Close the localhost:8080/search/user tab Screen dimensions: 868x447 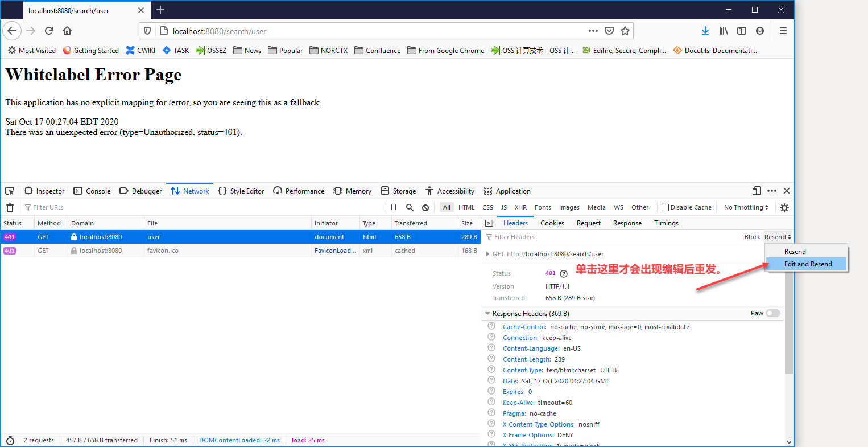141,10
